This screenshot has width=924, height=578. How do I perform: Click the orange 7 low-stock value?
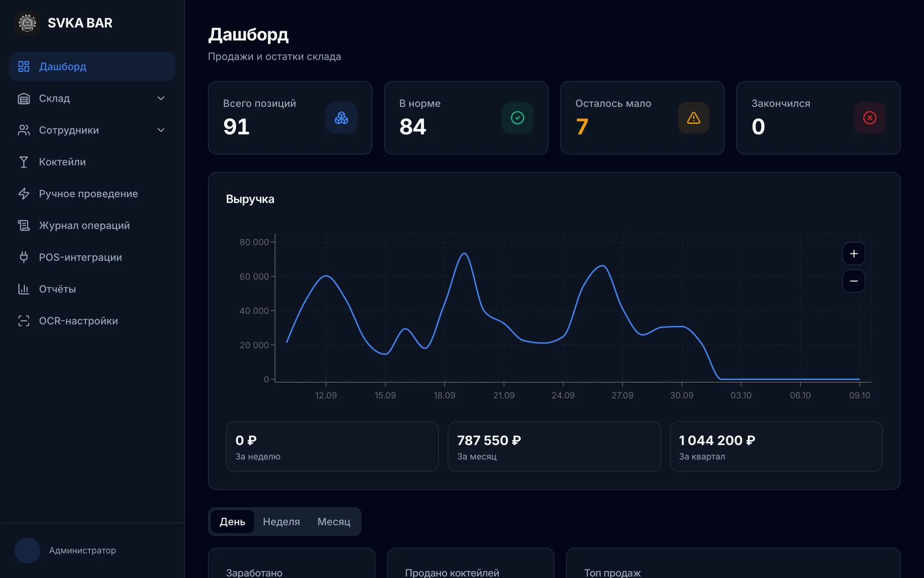click(582, 127)
